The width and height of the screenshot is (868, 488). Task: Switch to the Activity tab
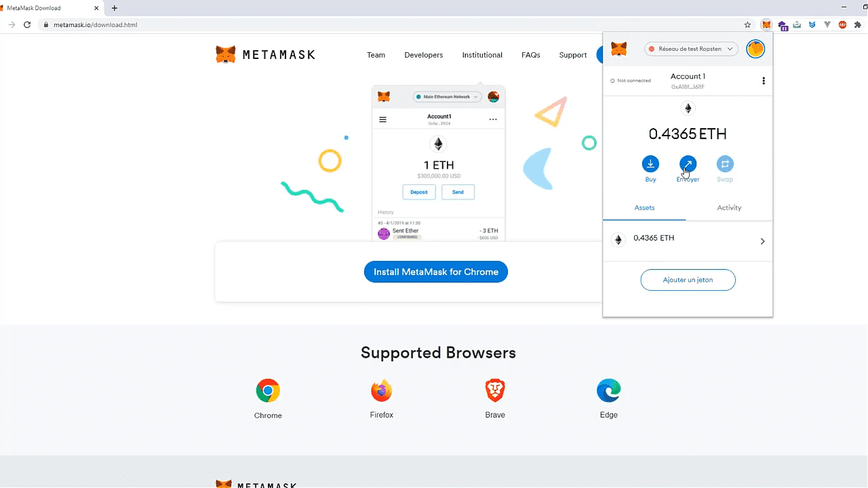(x=729, y=207)
